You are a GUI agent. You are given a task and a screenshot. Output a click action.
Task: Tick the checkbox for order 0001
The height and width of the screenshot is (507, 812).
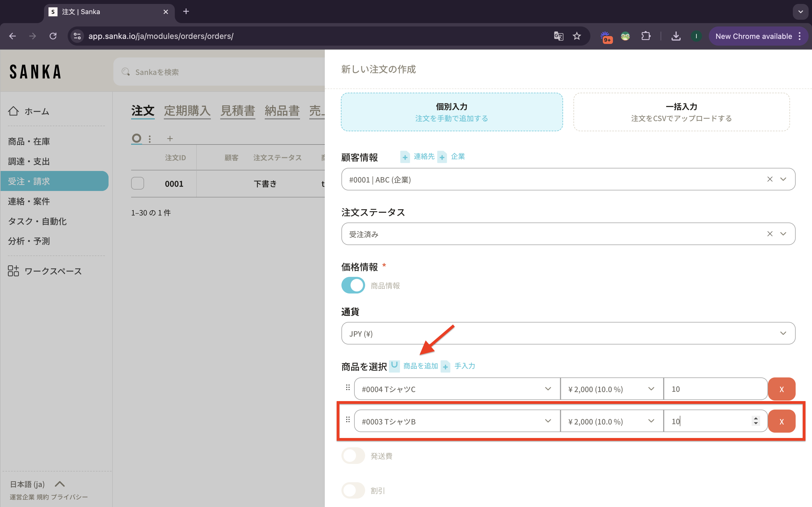(x=138, y=183)
